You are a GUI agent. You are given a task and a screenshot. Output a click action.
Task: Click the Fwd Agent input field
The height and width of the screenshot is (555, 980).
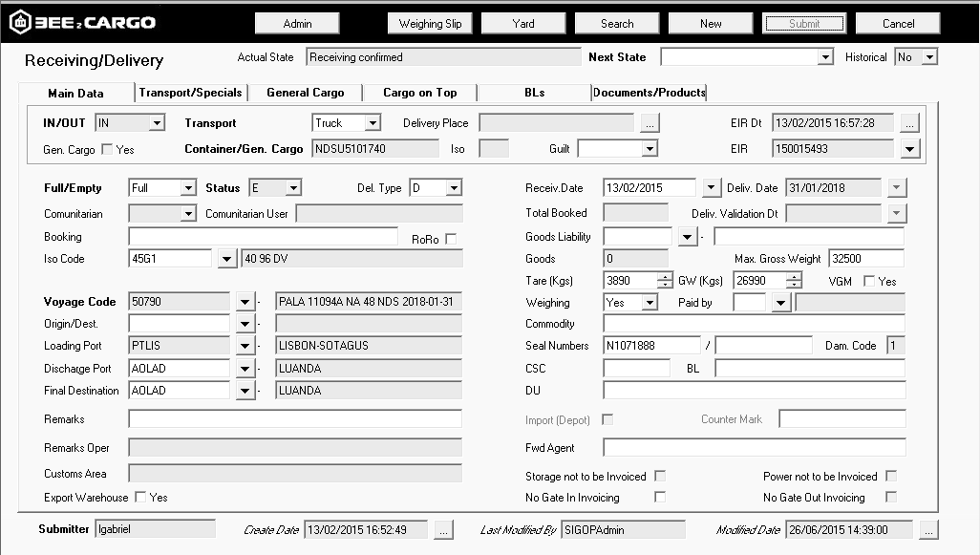pyautogui.click(x=754, y=447)
